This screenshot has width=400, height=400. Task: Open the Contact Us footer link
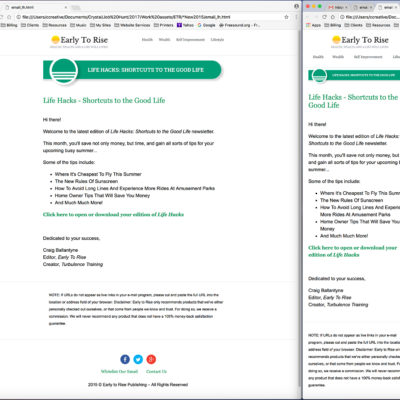156,371
